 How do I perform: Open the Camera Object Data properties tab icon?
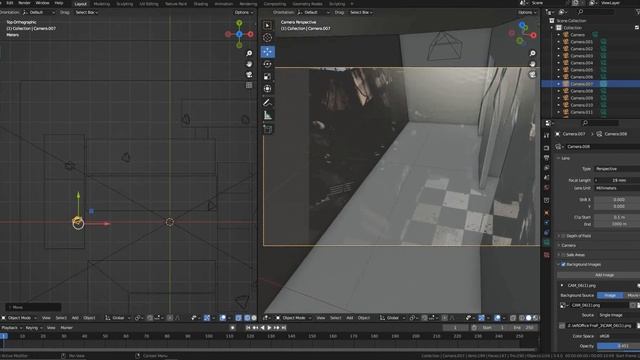pos(547,243)
